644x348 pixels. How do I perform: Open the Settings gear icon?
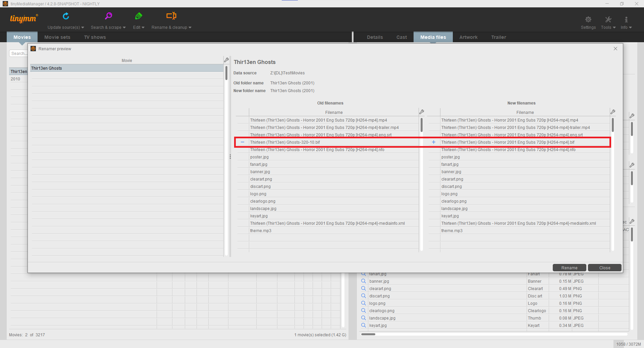pyautogui.click(x=588, y=19)
